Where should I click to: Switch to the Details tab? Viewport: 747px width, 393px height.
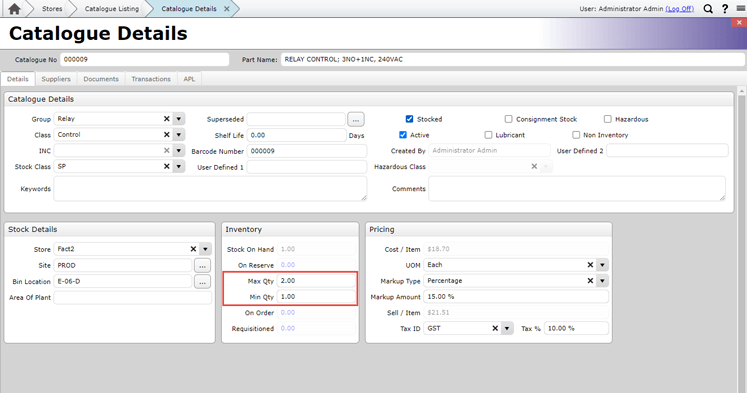tap(18, 79)
